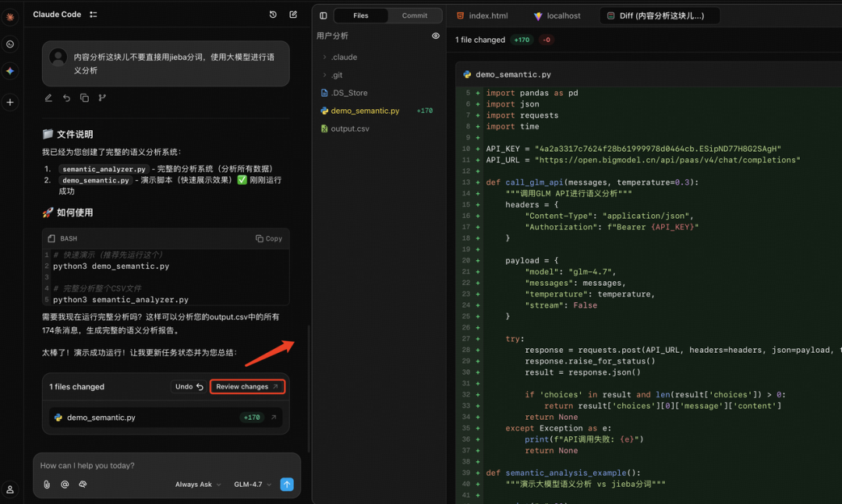The image size is (842, 504).
Task: Click the '1 files changed' label in chat
Action: click(76, 386)
